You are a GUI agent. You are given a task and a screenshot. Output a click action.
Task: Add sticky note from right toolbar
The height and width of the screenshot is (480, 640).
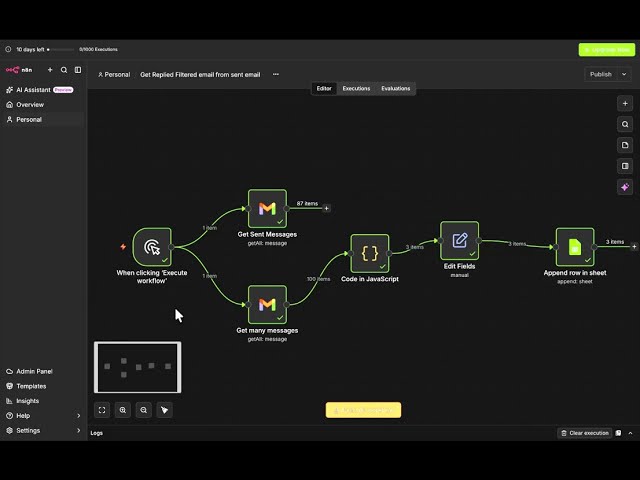(x=625, y=145)
